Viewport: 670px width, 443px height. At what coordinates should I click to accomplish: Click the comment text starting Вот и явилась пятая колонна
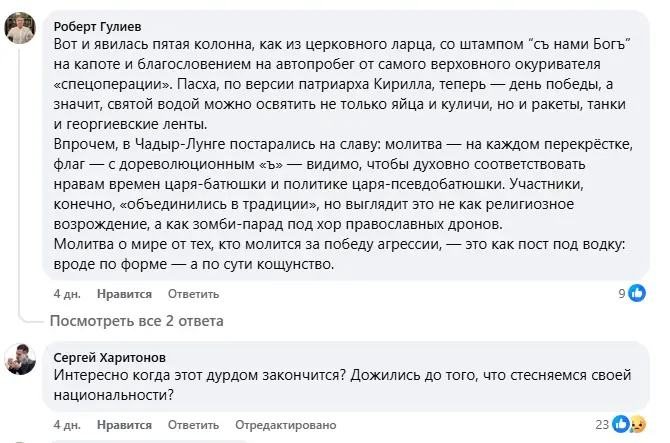(x=343, y=154)
